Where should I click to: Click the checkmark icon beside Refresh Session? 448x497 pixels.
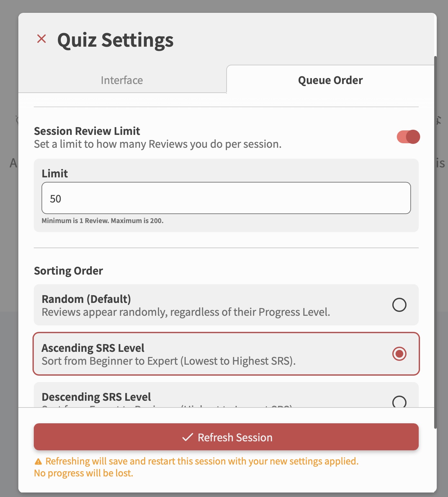click(188, 437)
